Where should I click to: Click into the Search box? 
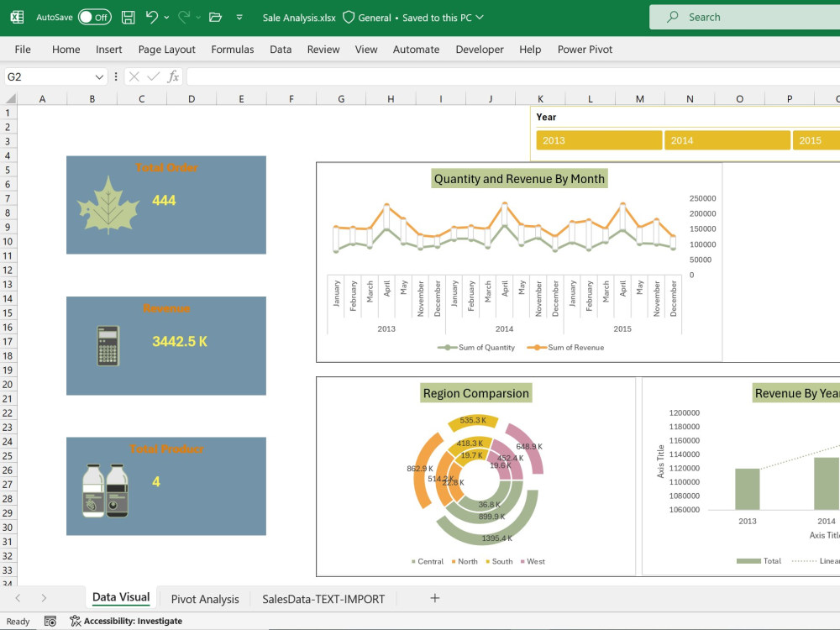[744, 17]
